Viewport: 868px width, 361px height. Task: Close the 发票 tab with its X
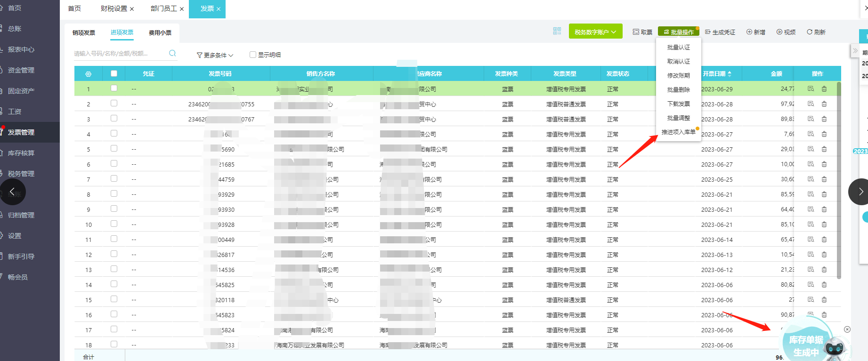pos(219,9)
